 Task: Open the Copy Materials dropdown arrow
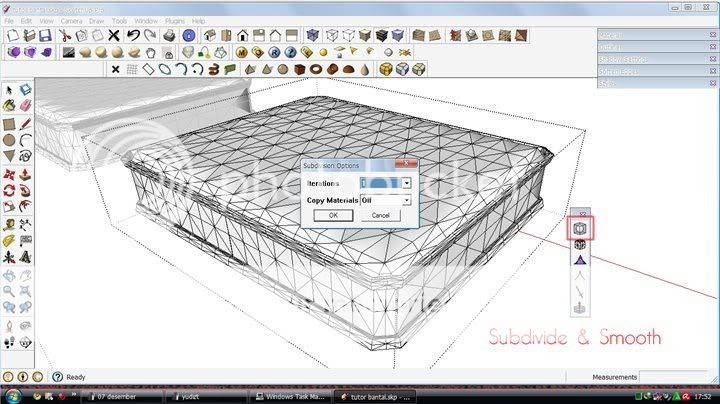pos(407,201)
